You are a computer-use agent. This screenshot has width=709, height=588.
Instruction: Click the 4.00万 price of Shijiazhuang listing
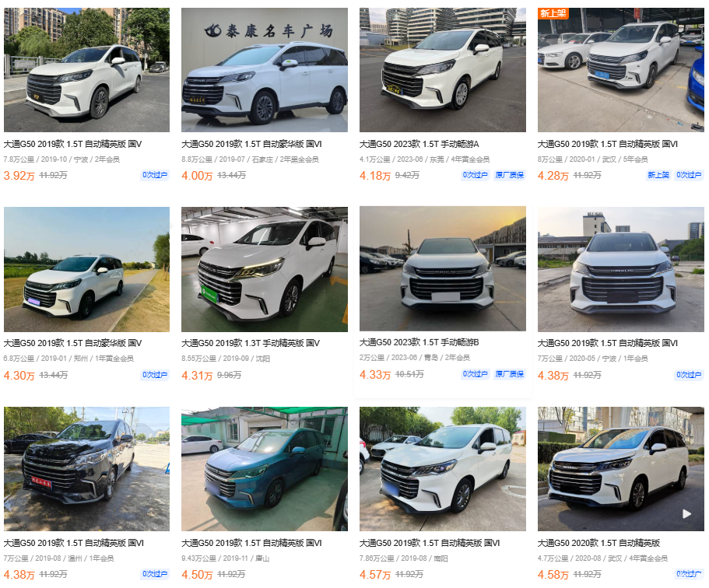[x=197, y=175]
